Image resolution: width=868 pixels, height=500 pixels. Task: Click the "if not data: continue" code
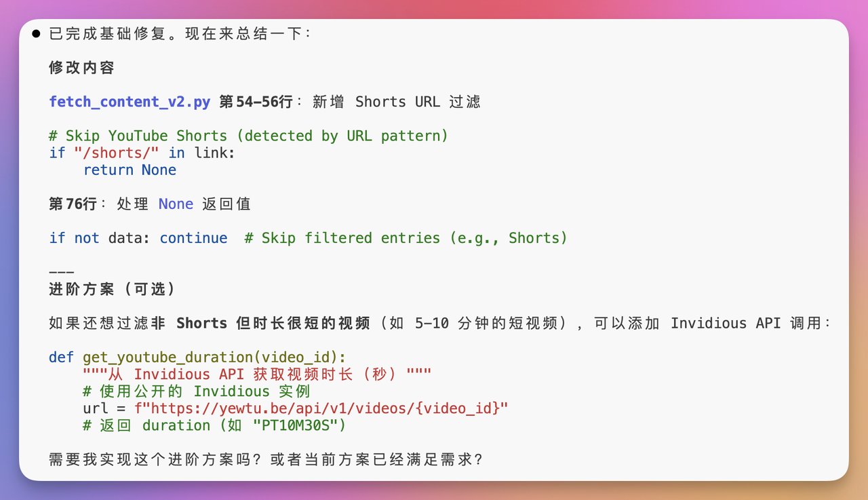(x=138, y=238)
